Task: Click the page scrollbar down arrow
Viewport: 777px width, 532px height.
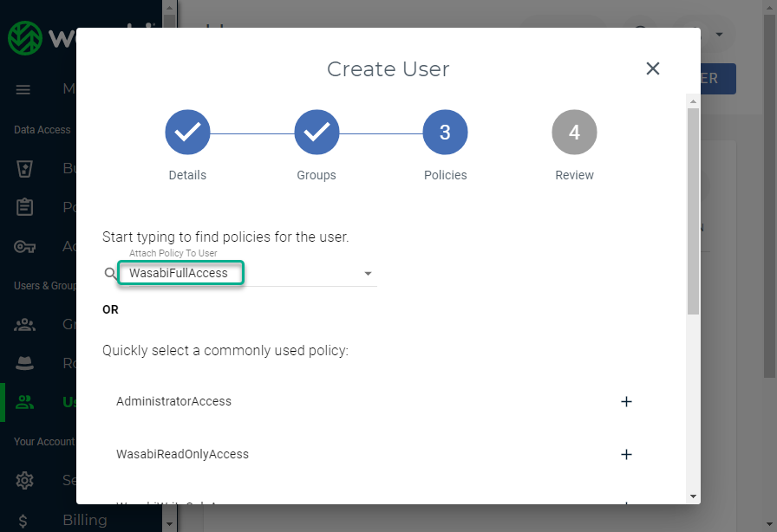Action: coord(769,524)
